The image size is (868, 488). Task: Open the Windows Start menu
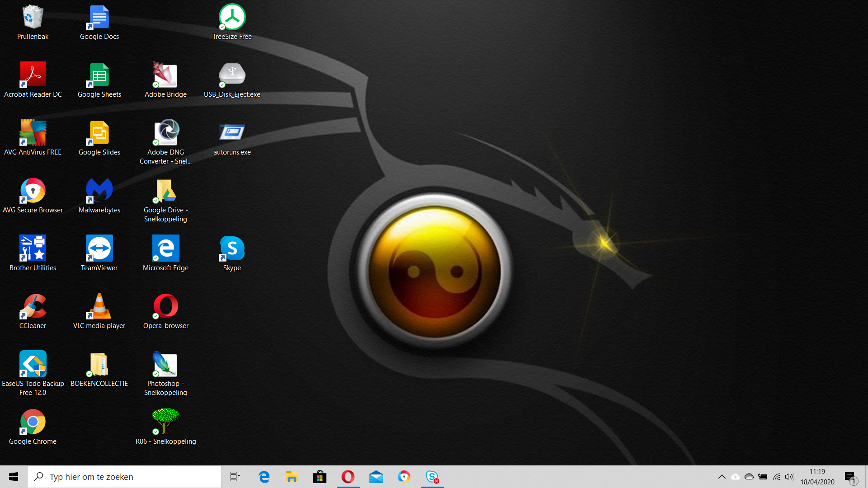(14, 477)
